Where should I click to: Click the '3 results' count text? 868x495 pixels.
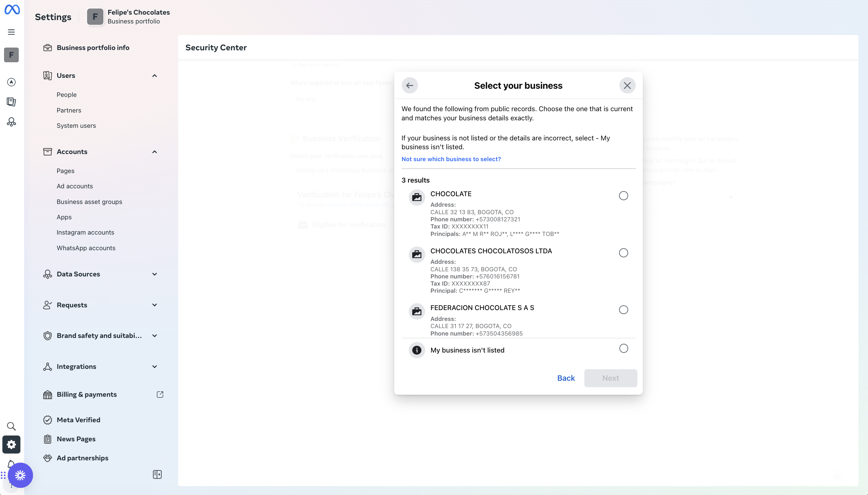point(415,180)
